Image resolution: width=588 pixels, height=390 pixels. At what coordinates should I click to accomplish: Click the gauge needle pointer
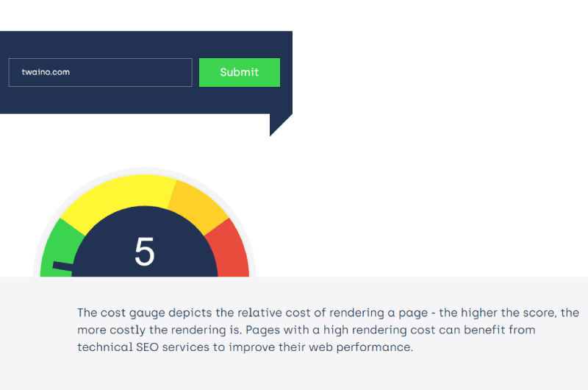(x=62, y=267)
